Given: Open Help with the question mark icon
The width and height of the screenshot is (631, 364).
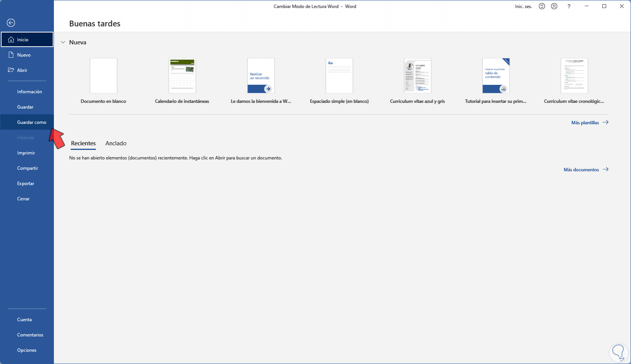Looking at the screenshot, I should point(569,6).
